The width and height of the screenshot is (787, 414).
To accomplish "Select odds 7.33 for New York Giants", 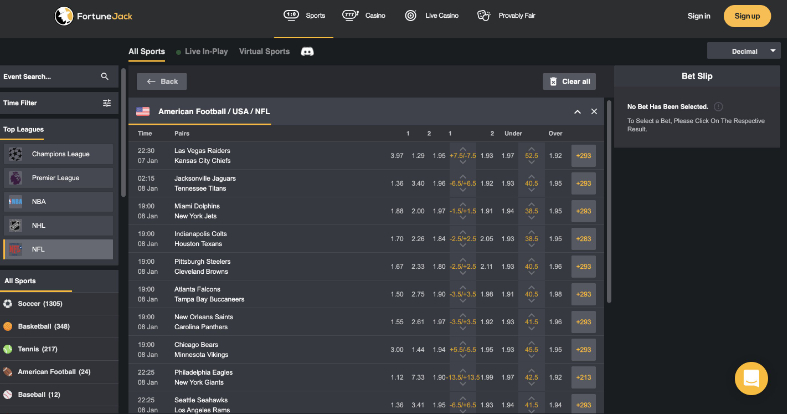I will (418, 377).
